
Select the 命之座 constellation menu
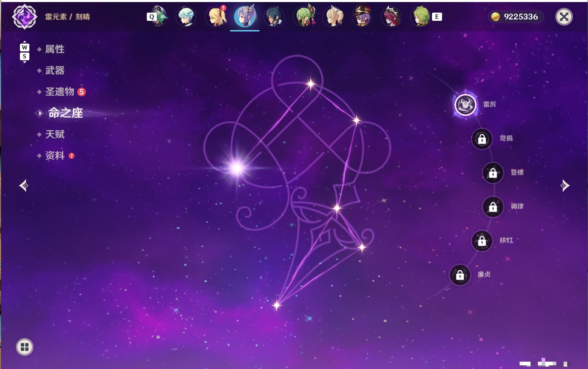(x=66, y=113)
